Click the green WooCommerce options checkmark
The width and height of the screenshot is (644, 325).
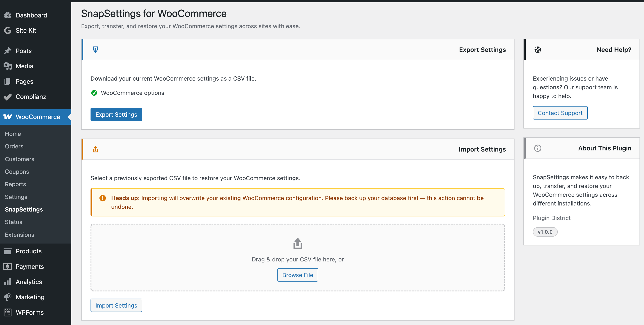point(94,93)
